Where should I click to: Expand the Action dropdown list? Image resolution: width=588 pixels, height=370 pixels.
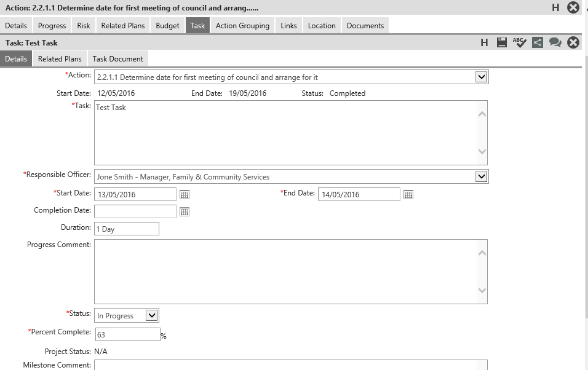481,77
